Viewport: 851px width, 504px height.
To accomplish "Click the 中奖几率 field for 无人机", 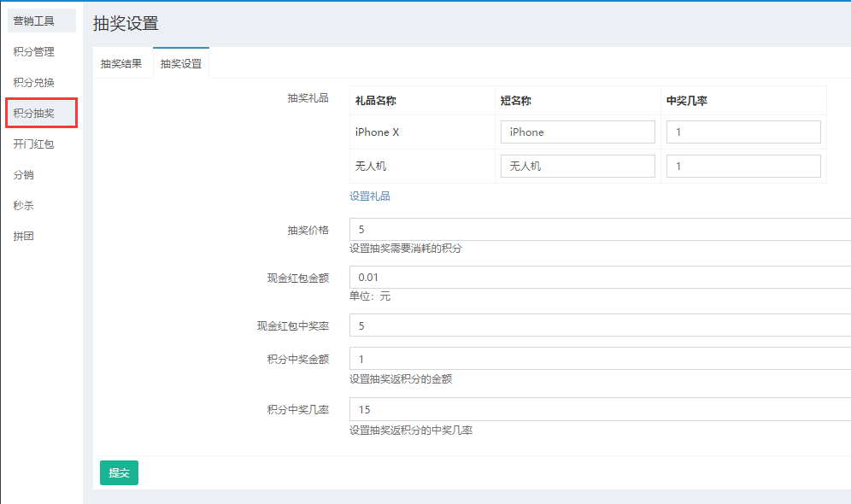I will click(x=743, y=166).
